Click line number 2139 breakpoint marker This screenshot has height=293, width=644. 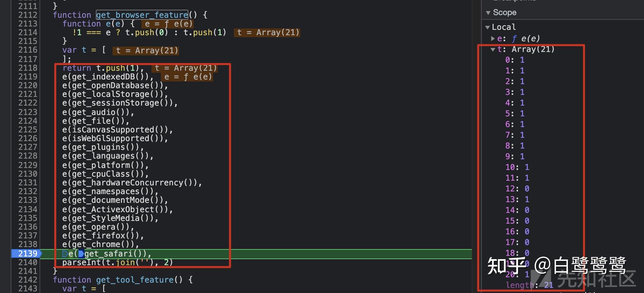pos(27,253)
